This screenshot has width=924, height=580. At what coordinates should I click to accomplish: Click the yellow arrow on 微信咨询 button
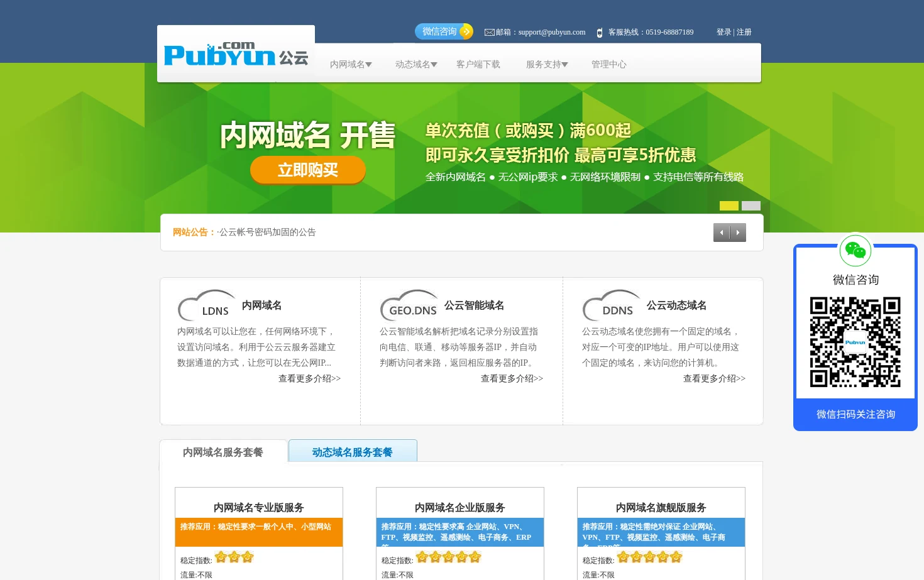coord(466,31)
